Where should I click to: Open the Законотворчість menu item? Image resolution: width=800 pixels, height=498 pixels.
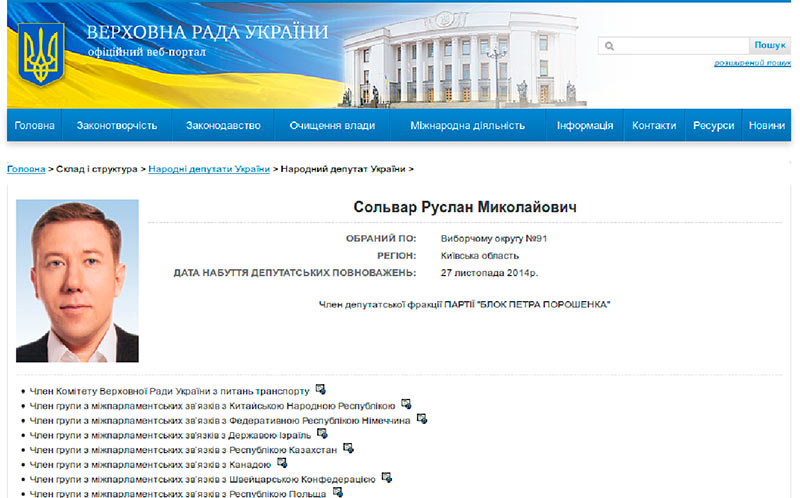117,125
